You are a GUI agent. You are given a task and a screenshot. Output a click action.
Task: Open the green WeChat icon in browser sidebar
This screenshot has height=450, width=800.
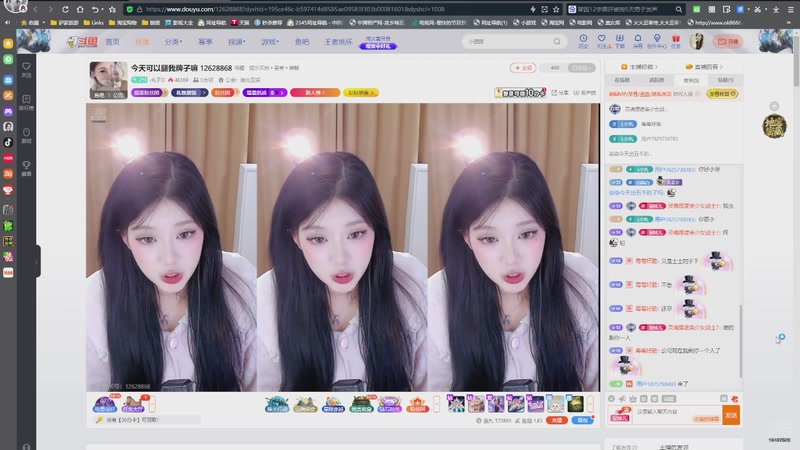(x=8, y=59)
